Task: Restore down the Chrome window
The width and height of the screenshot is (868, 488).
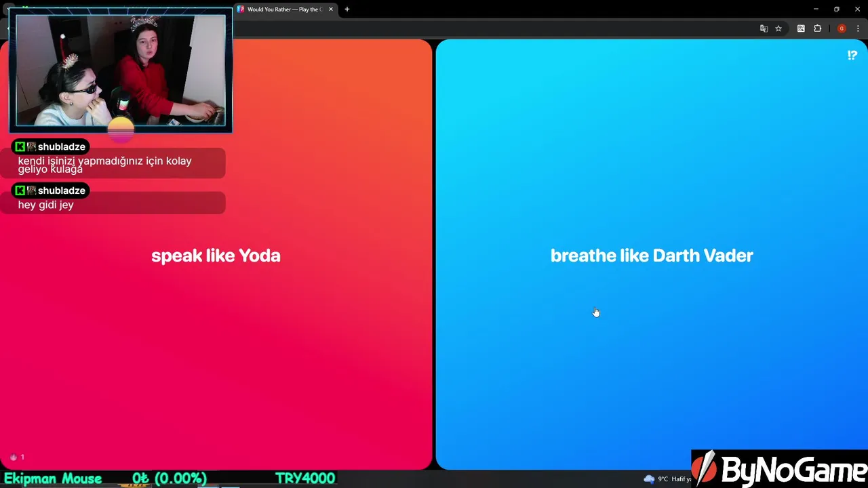Action: coord(837,9)
